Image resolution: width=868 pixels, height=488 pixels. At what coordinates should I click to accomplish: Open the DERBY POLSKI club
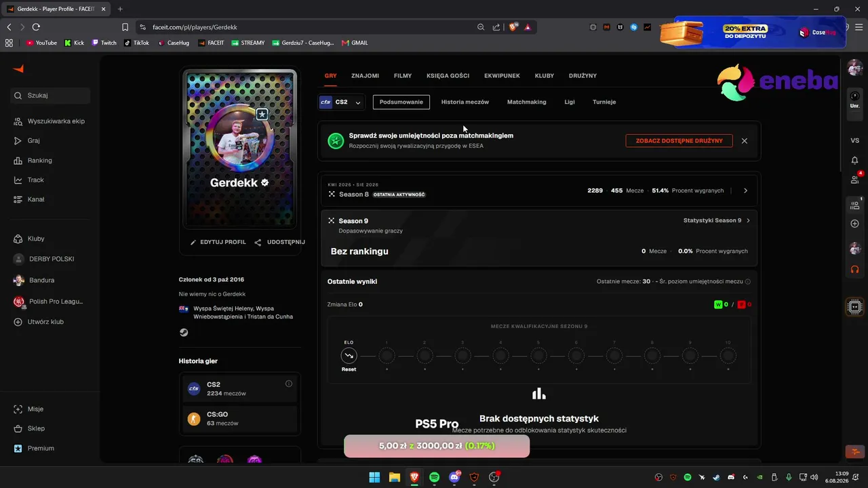tap(43, 259)
